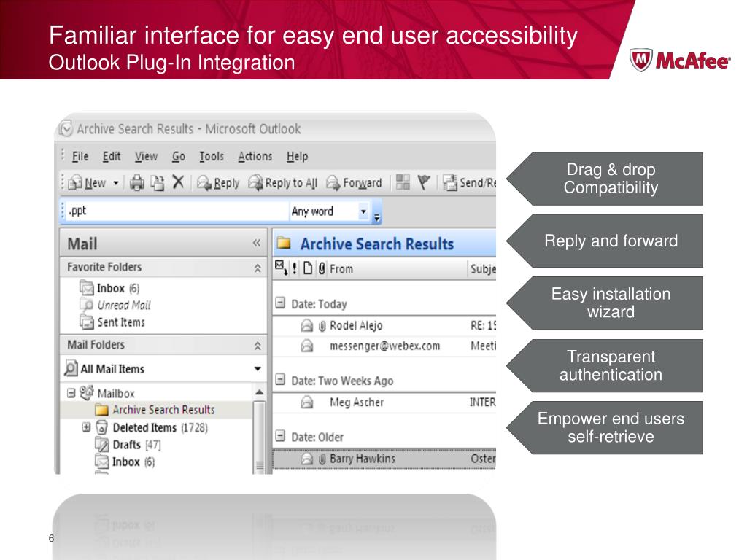747x560 pixels.
Task: Click the Send/Receive button
Action: (469, 183)
